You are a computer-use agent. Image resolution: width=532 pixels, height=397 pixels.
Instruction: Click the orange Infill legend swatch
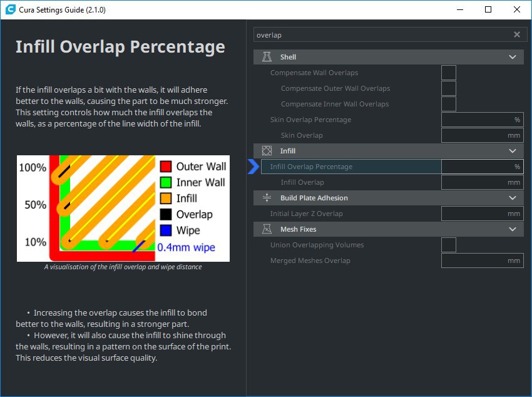(x=166, y=198)
